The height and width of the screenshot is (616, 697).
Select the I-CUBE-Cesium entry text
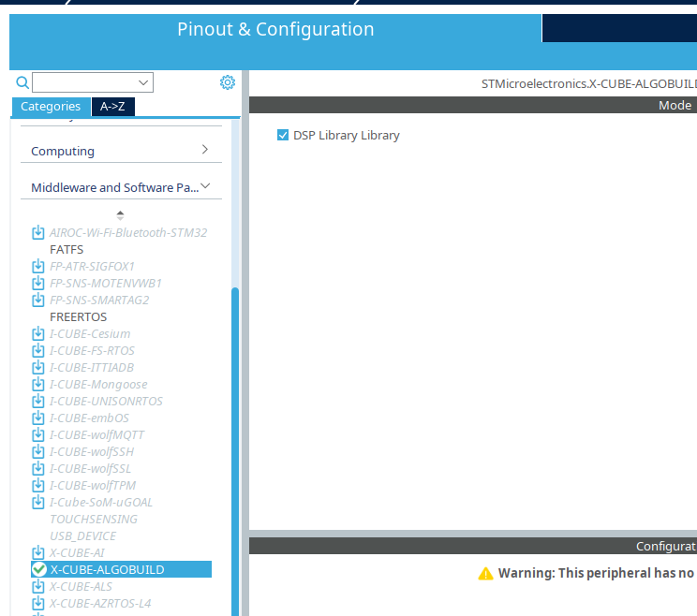tap(90, 334)
